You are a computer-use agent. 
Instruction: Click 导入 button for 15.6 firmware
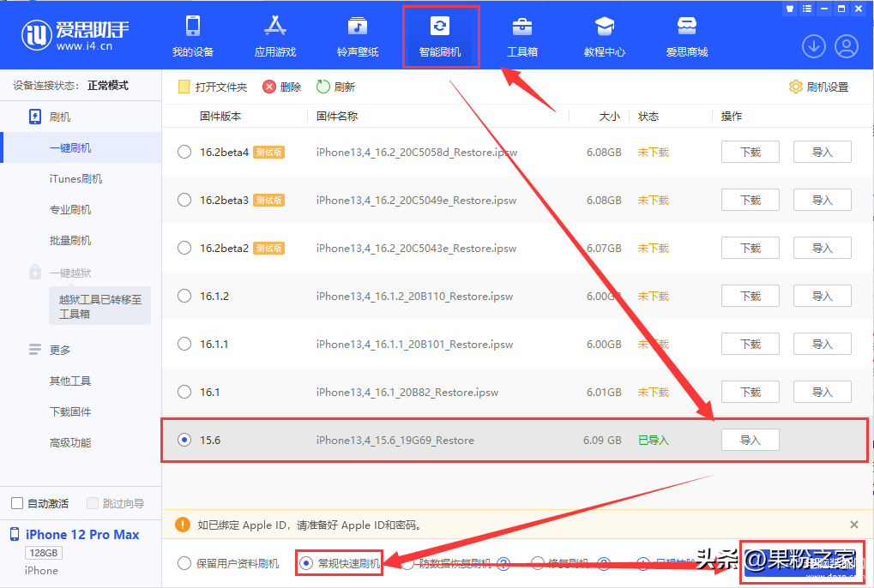[750, 440]
